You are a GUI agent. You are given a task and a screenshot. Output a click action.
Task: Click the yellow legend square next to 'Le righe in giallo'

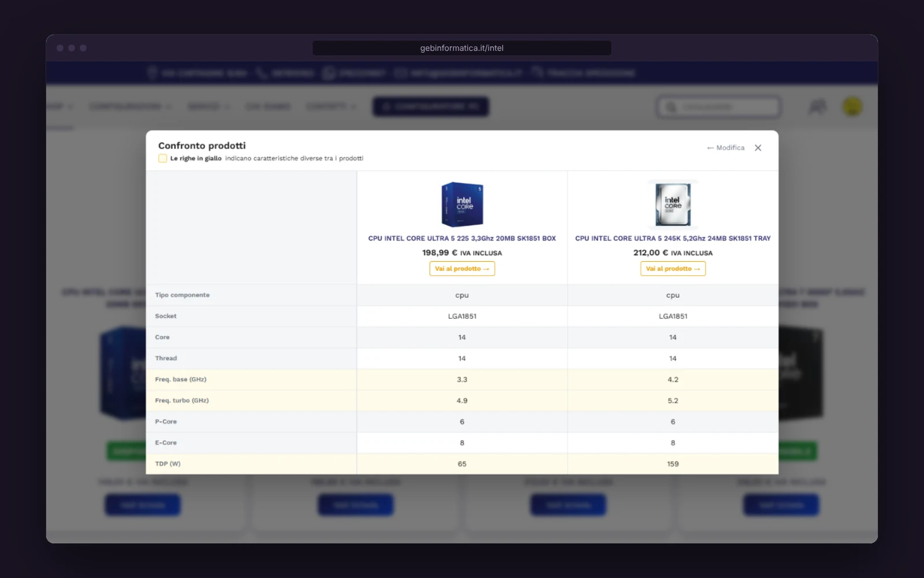[163, 158]
